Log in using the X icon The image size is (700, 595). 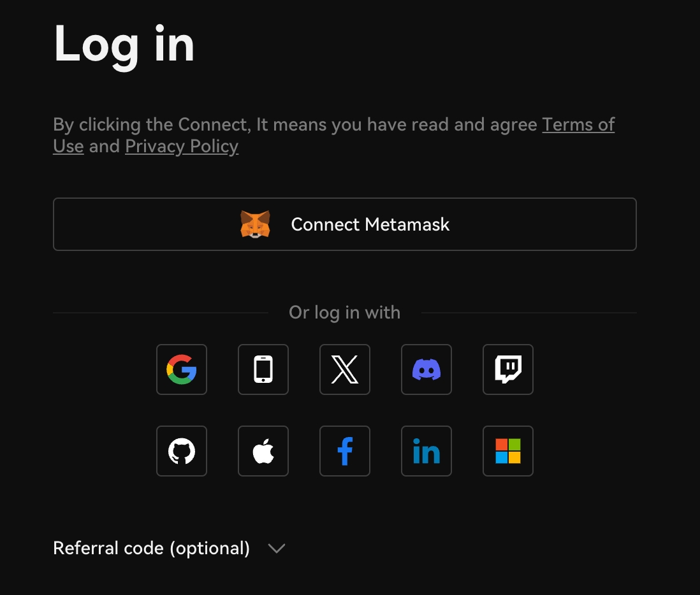coord(345,369)
